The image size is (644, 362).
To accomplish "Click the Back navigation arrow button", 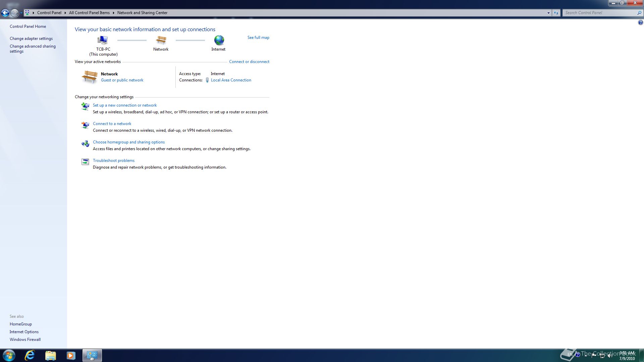I will [x=5, y=13].
